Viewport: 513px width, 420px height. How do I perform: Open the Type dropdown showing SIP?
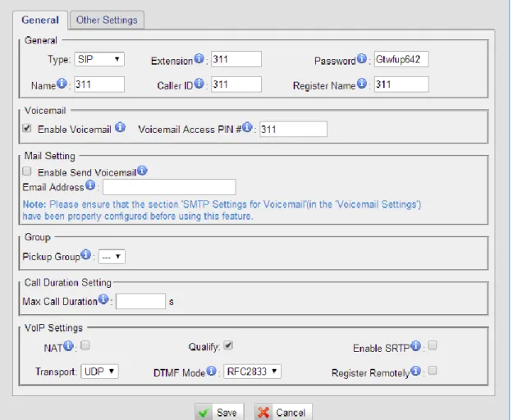tap(99, 59)
